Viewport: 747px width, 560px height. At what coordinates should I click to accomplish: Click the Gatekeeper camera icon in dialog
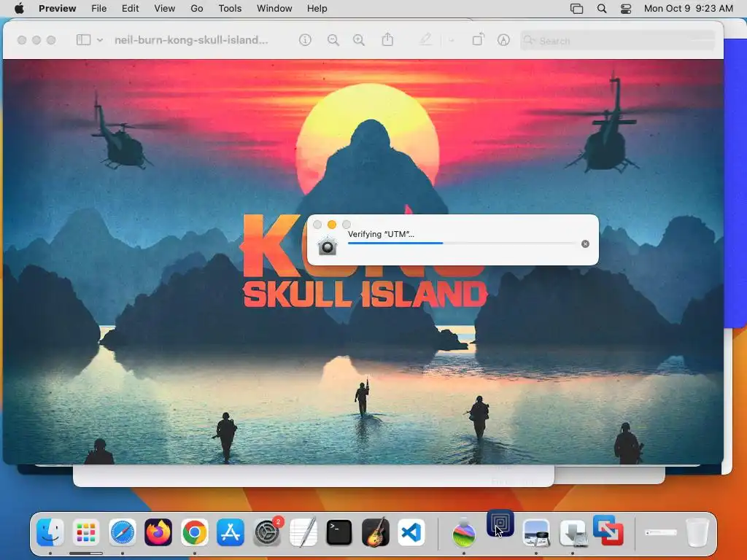pyautogui.click(x=328, y=246)
